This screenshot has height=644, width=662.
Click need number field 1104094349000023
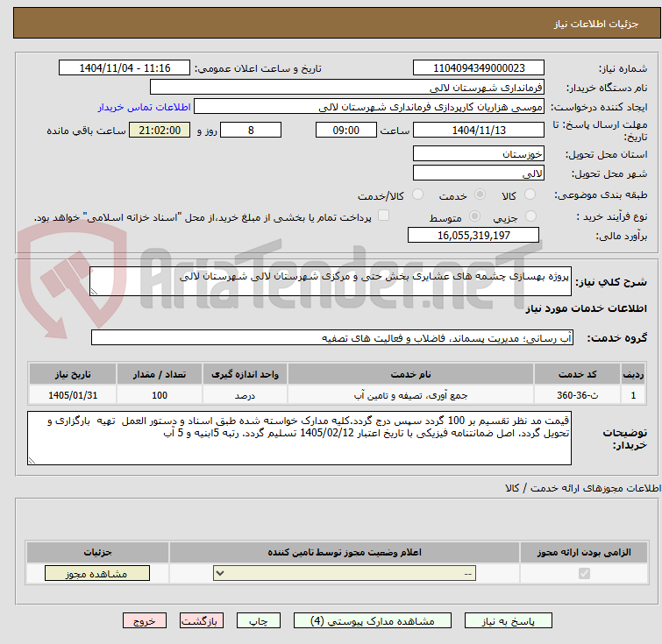(x=479, y=68)
